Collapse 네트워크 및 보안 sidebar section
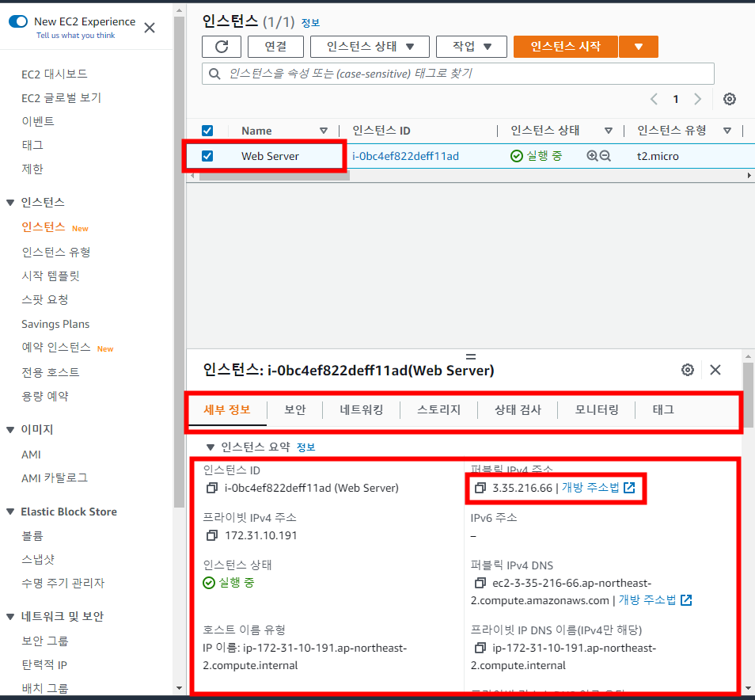This screenshot has width=755, height=700. tap(10, 617)
